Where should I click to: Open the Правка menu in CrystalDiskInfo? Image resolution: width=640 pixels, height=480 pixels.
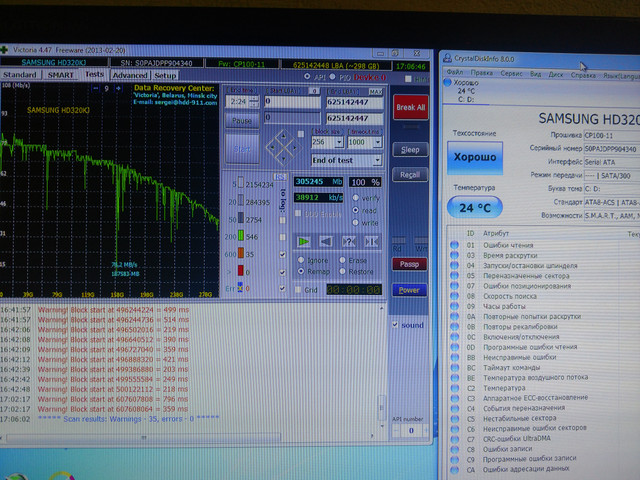click(481, 73)
